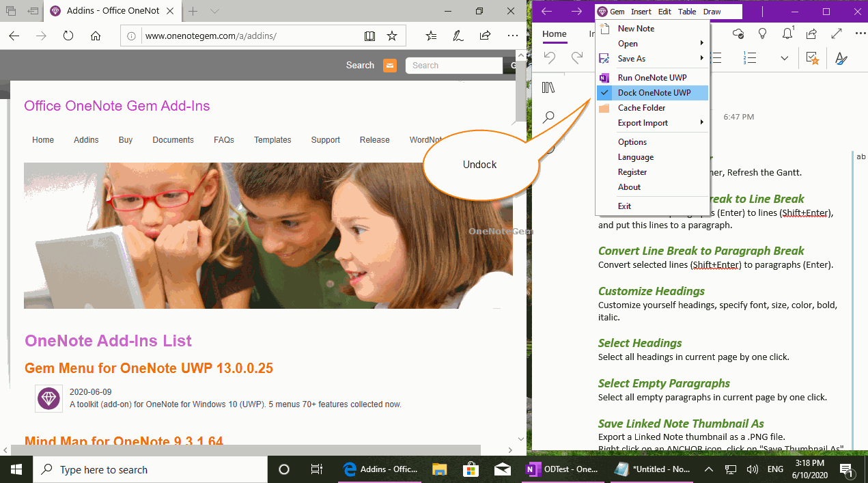
Task: Open the Edge favorites hub
Action: coord(432,36)
